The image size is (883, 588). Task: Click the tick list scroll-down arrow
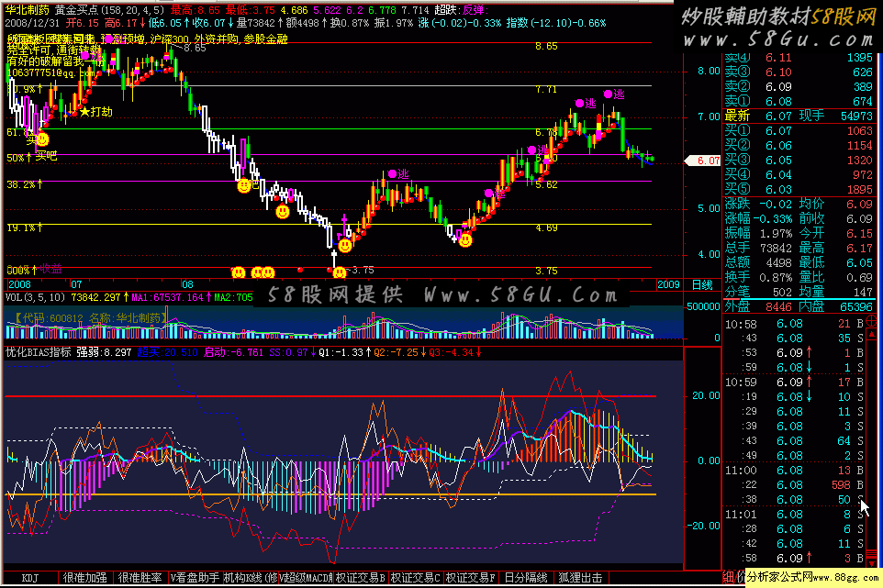(871, 562)
